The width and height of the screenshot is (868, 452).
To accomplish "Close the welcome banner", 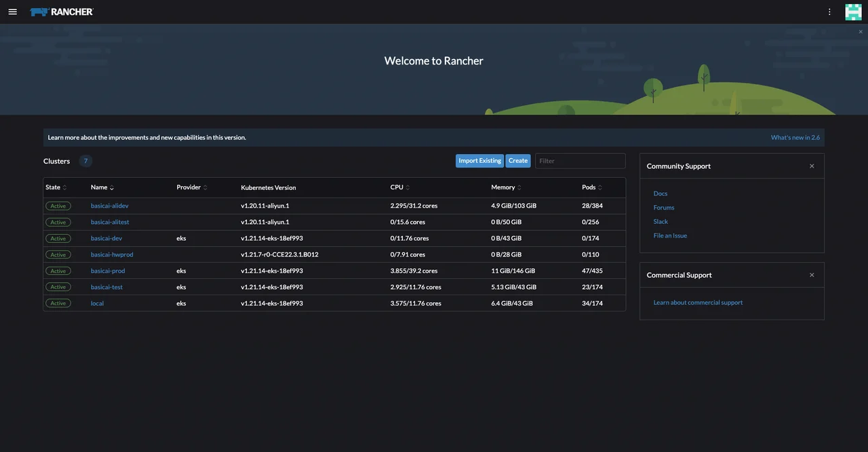I will pos(861,32).
